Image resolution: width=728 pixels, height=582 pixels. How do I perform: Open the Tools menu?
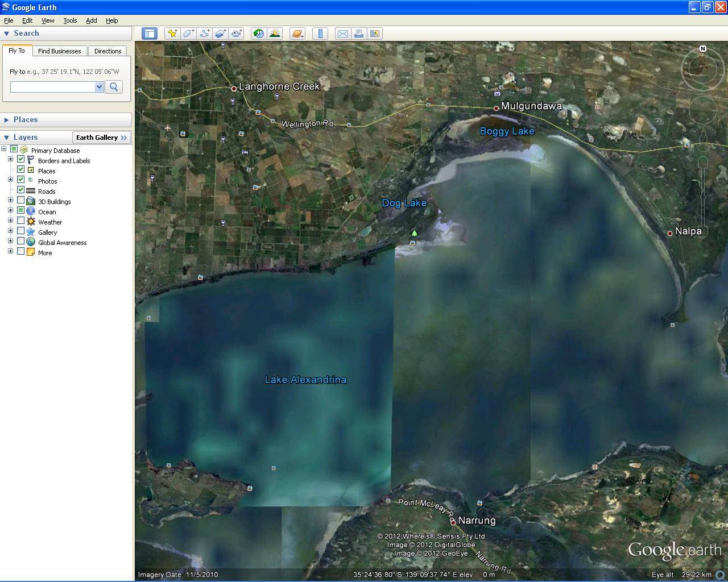coord(70,20)
